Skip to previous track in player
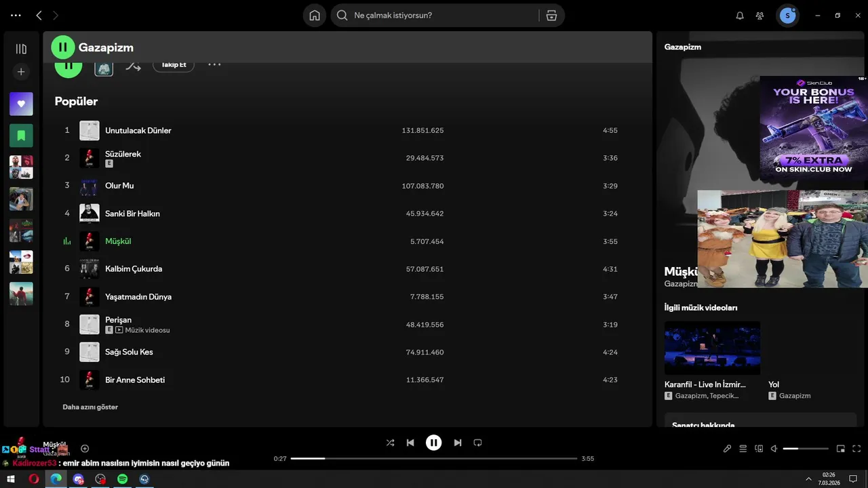868x488 pixels. click(x=410, y=443)
